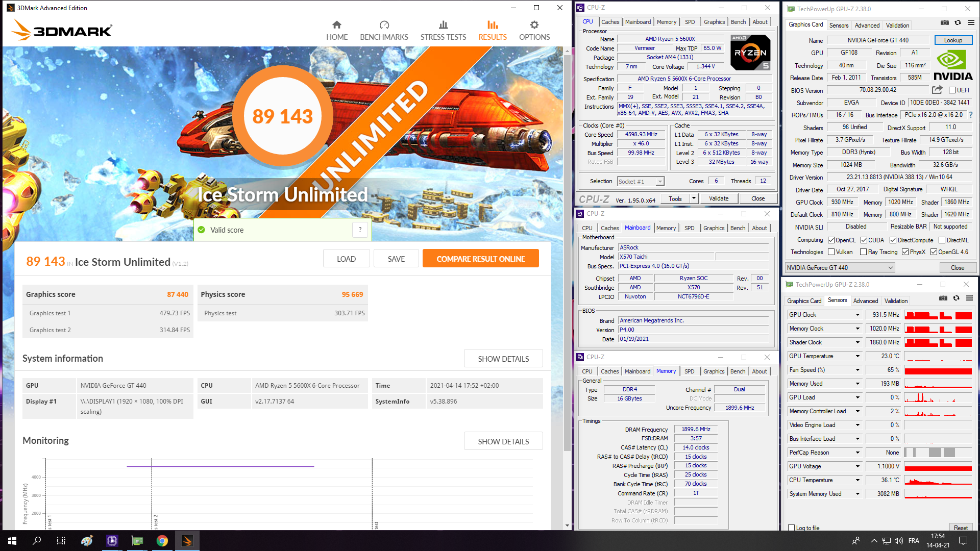The image size is (980, 551).
Task: Open Task View on the taskbar
Action: point(61,541)
